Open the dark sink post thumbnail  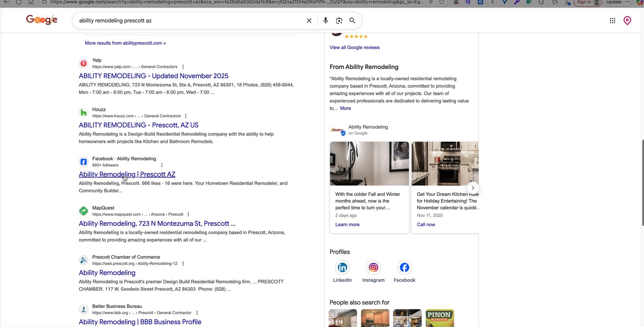coord(369,163)
